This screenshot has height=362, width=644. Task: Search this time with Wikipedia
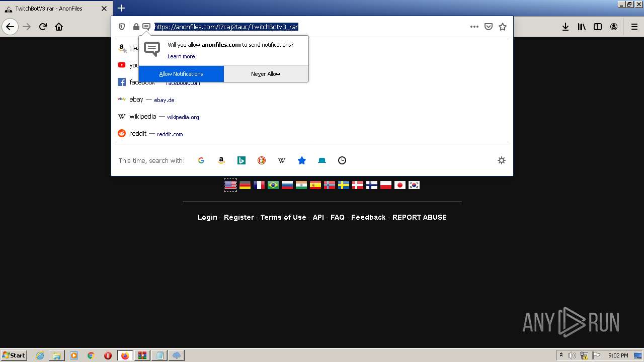pyautogui.click(x=282, y=160)
